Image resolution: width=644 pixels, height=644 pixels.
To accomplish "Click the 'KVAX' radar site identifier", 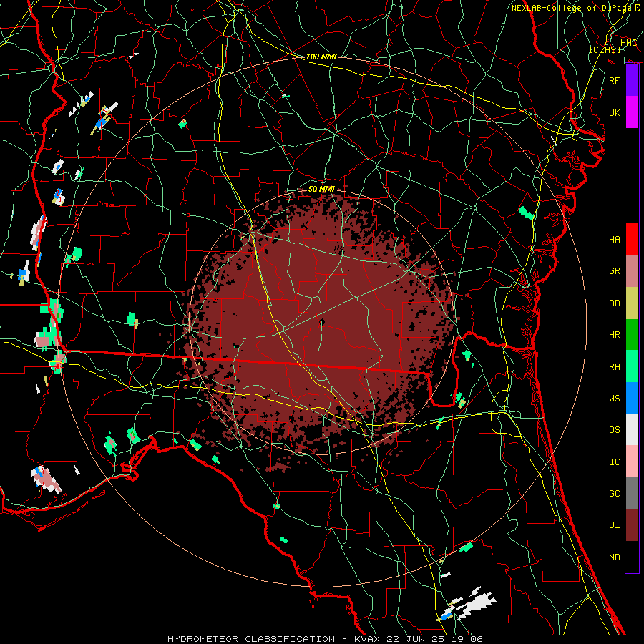I will (366, 639).
